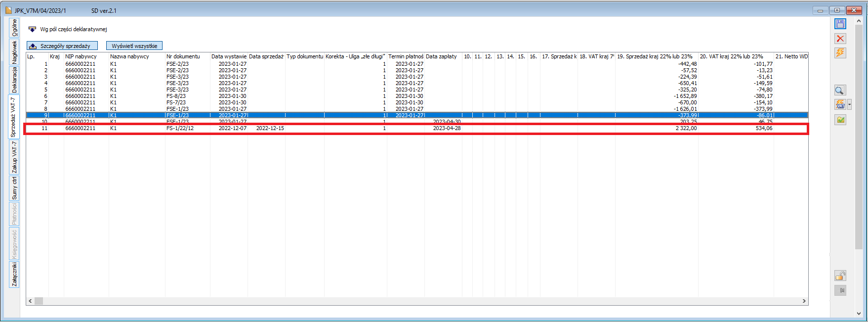Viewport: 868px width, 322px height.
Task: Click the horizontal scrollbar right arrow
Action: click(804, 301)
